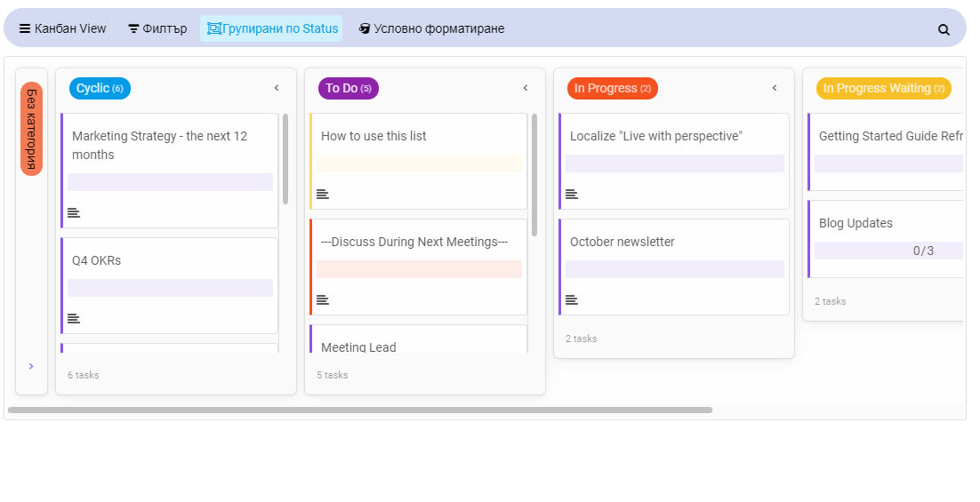Open the search magnifier icon
This screenshot has height=502, width=980.
944,29
